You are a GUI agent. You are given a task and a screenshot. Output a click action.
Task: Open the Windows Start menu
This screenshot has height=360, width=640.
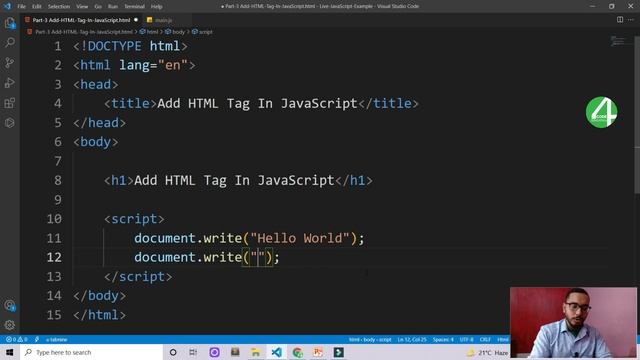tap(10, 352)
